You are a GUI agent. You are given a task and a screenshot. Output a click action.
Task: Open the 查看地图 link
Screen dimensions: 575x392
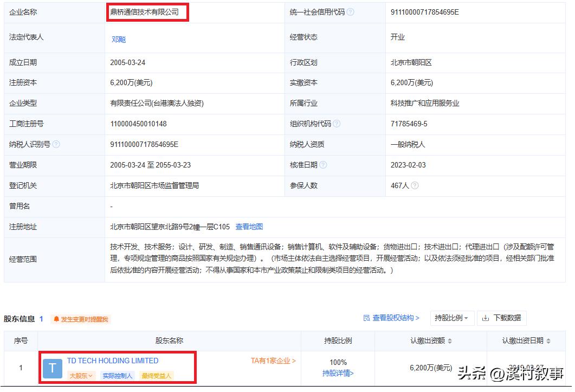coord(249,227)
